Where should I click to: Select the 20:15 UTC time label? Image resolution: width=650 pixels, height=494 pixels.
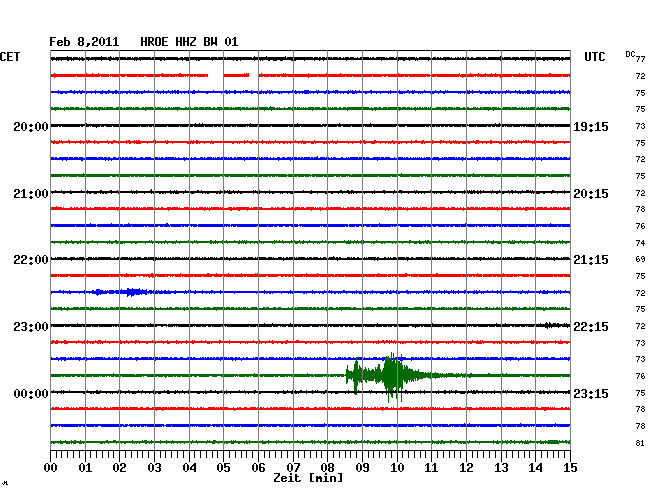(x=591, y=194)
